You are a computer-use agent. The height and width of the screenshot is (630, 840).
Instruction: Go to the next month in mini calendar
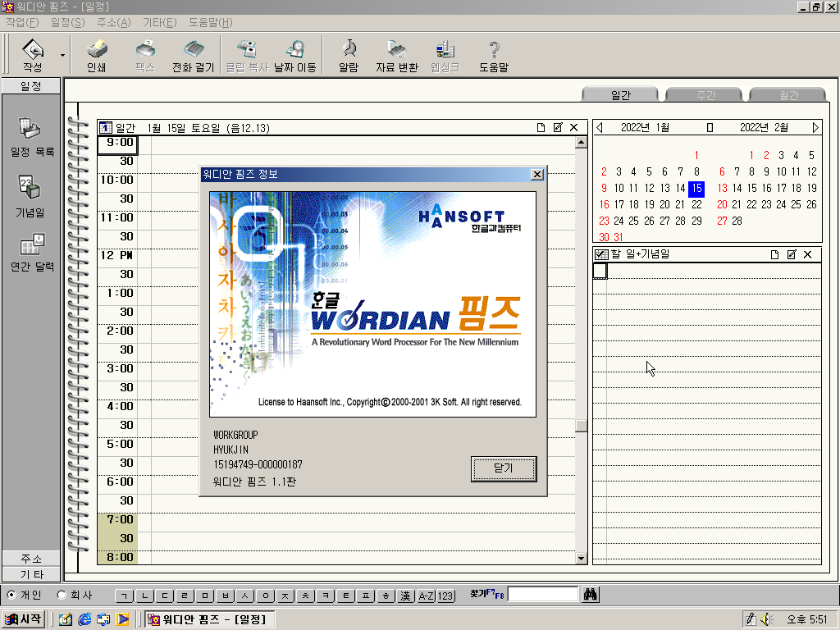point(815,127)
